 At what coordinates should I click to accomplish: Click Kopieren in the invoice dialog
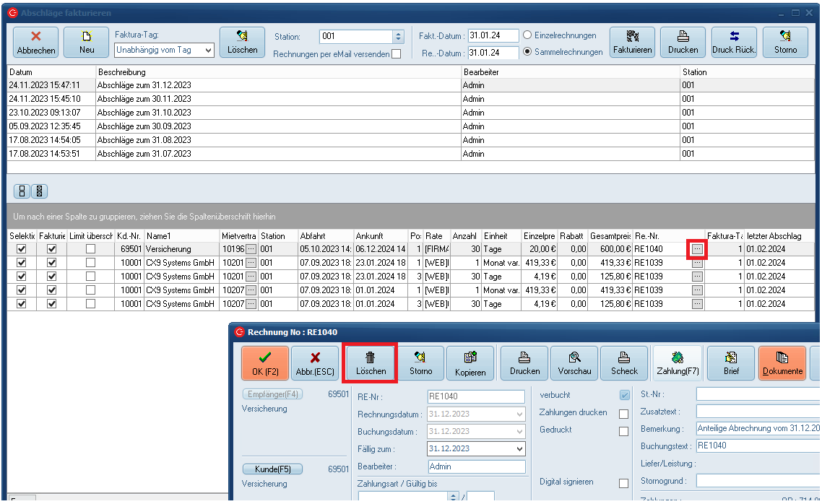pyautogui.click(x=470, y=363)
